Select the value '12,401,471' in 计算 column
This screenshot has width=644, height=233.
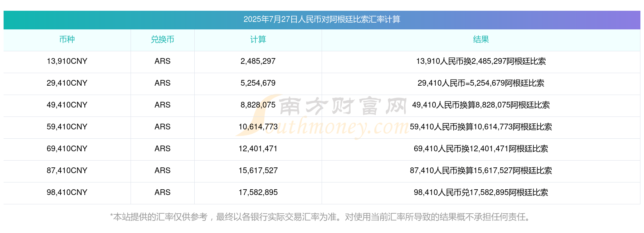(x=258, y=149)
